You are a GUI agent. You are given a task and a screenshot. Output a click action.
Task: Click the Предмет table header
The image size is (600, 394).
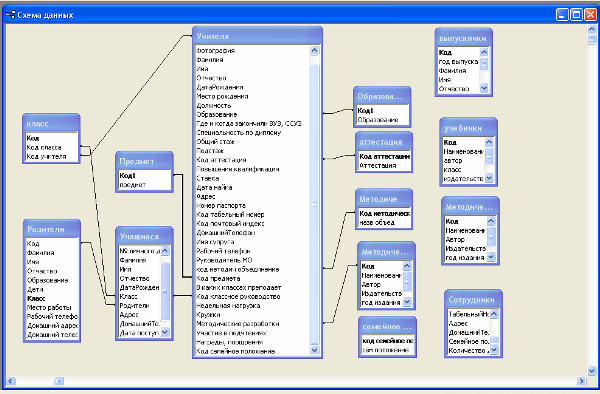144,161
